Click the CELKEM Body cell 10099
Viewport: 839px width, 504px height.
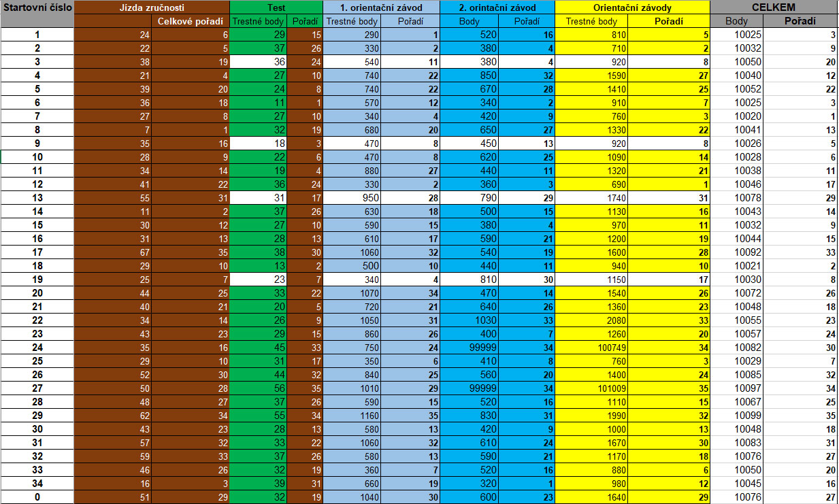point(737,414)
